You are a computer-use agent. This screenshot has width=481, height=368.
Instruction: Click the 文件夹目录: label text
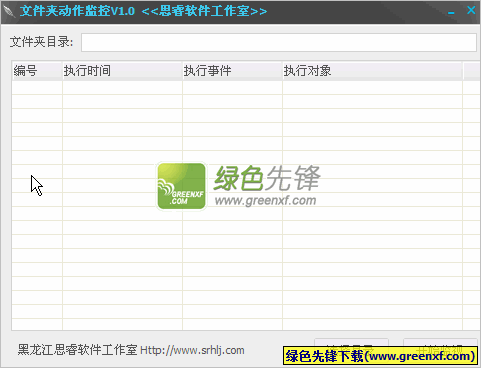(x=41, y=42)
